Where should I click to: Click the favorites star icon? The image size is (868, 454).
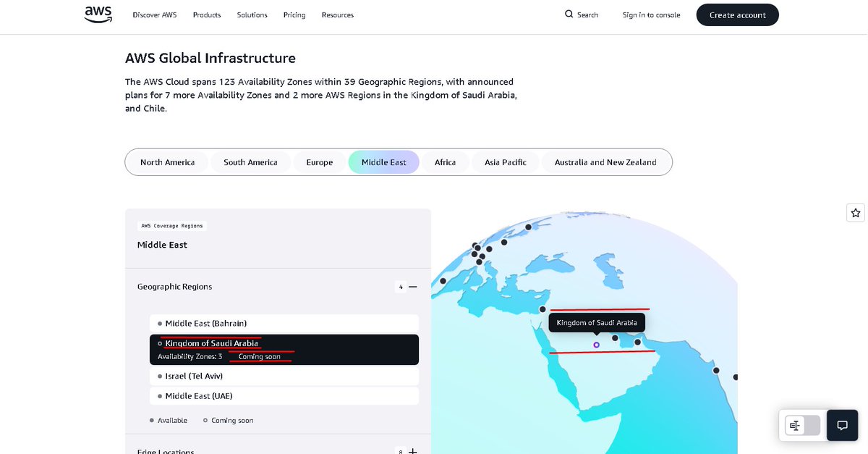click(x=856, y=213)
